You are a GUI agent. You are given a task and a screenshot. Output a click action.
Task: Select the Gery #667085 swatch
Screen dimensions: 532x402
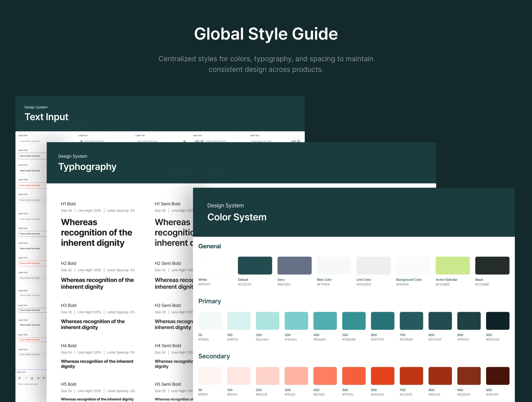pyautogui.click(x=294, y=265)
